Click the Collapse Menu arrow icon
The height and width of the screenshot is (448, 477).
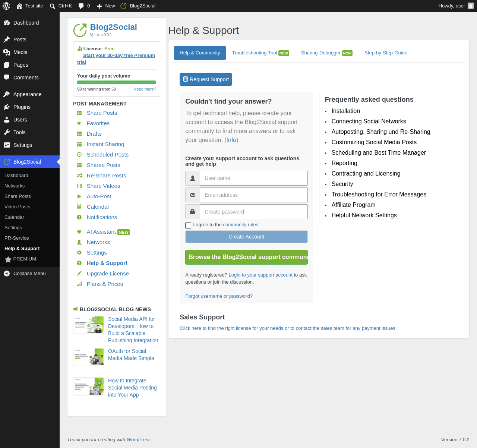(7, 274)
